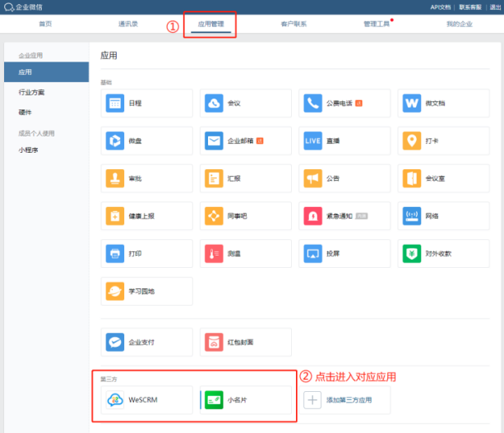Select 行业方案 in the left sidebar
The image size is (504, 433).
click(x=32, y=92)
